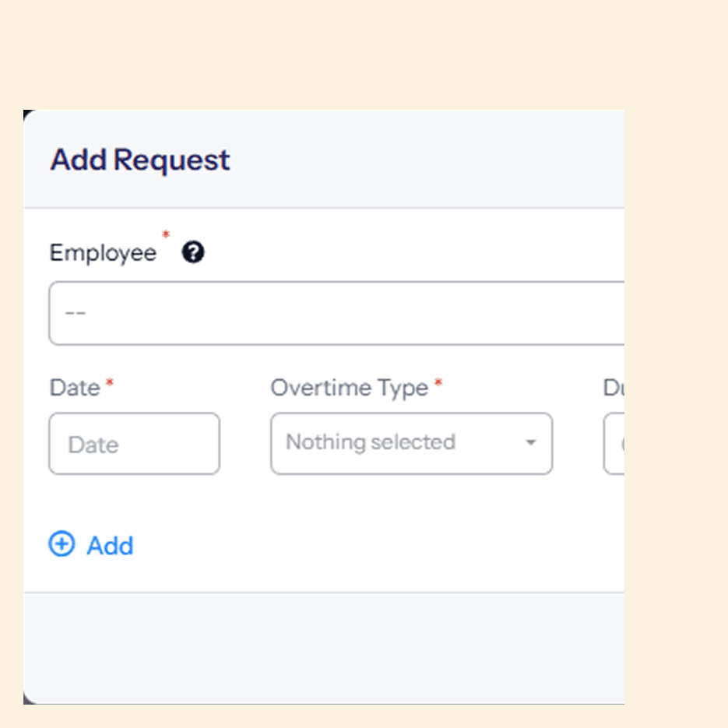Click the Add link to add a row
The height and width of the screenshot is (728, 728).
pyautogui.click(x=110, y=545)
